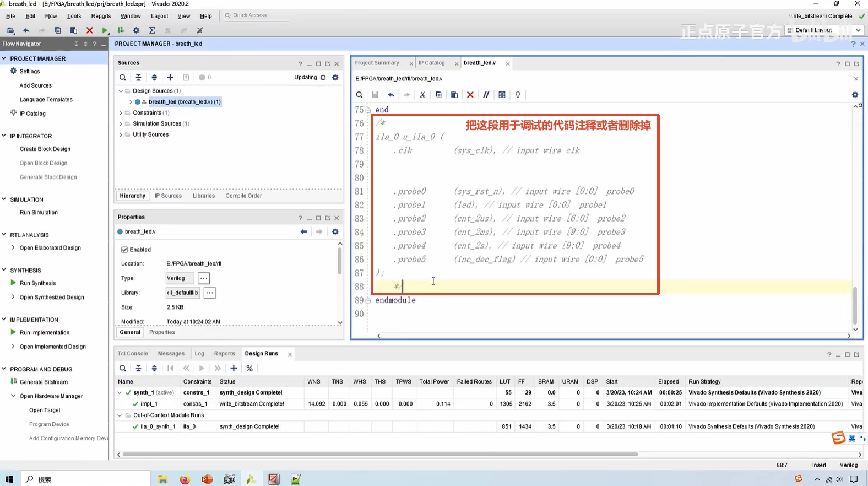Click the Type browse ellipsis button

tap(204, 278)
